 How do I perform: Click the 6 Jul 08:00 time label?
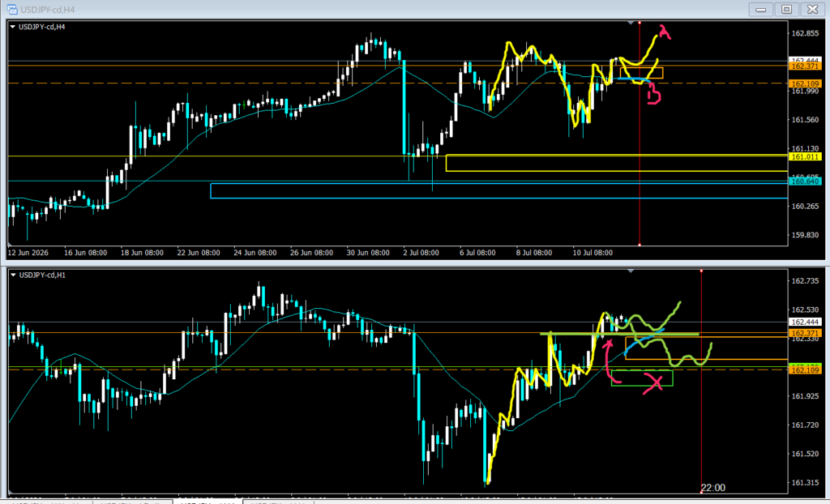coord(477,253)
